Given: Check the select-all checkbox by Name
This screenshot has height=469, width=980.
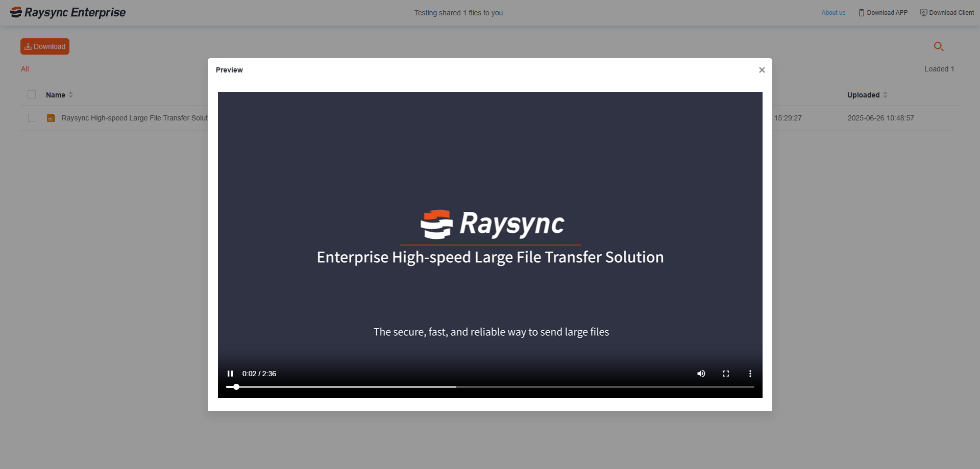Looking at the screenshot, I should tap(32, 94).
